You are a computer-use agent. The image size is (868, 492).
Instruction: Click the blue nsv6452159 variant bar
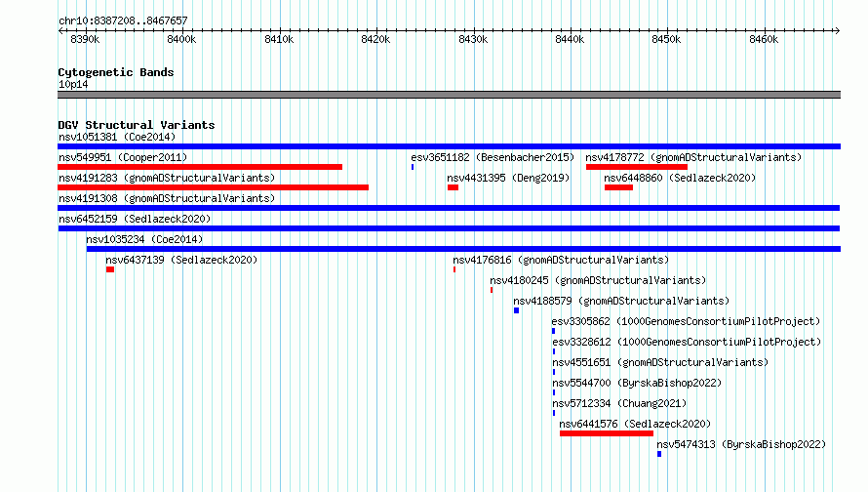[449, 228]
